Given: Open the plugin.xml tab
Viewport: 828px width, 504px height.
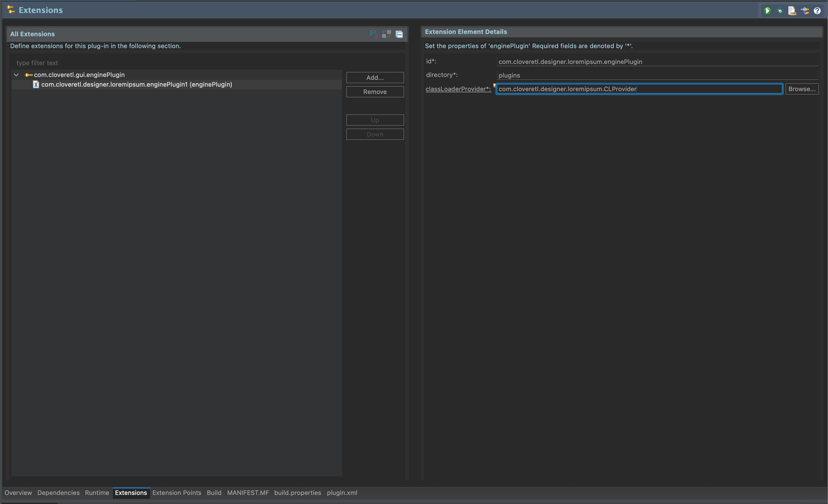Looking at the screenshot, I should tap(342, 493).
